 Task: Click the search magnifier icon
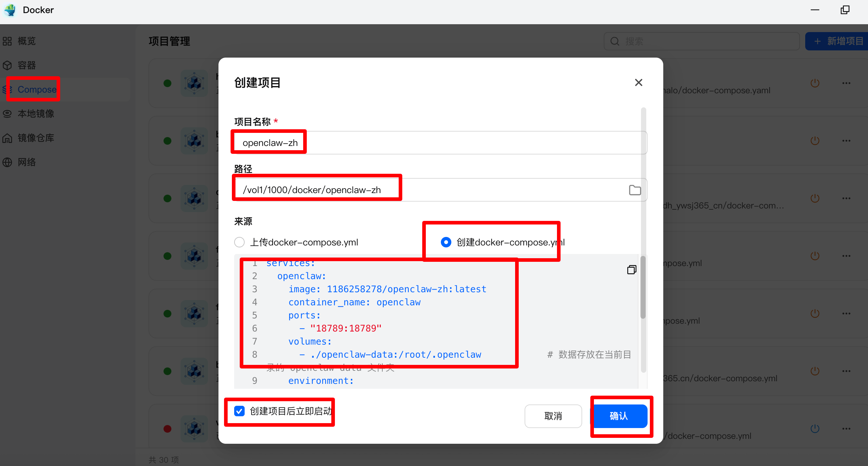(615, 42)
